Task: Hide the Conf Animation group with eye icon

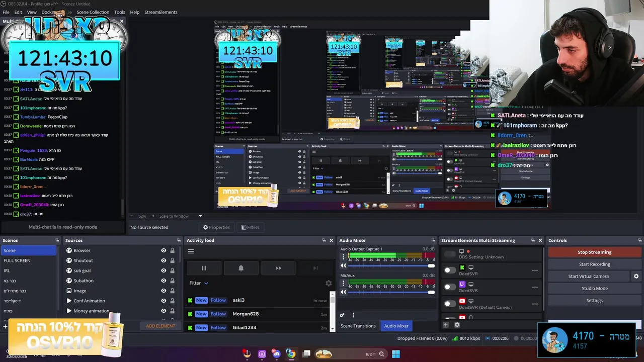Action: (x=164, y=301)
